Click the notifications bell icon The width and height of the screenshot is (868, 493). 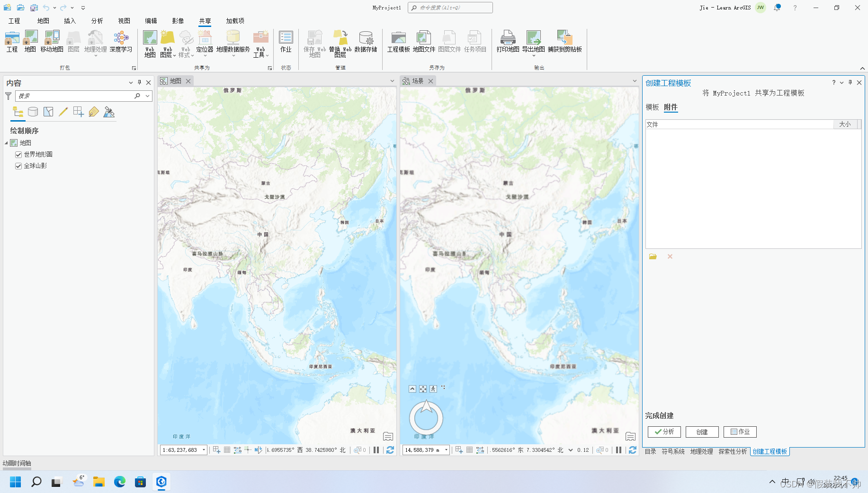(x=777, y=8)
